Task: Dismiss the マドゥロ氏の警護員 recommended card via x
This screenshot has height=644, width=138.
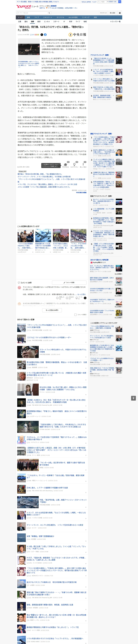Action: point(33,252)
